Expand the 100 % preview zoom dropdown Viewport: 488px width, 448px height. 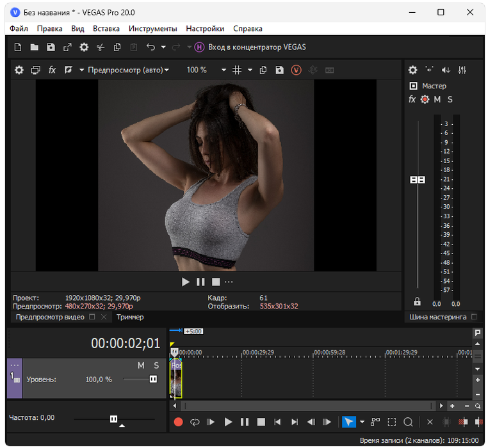[x=224, y=70]
